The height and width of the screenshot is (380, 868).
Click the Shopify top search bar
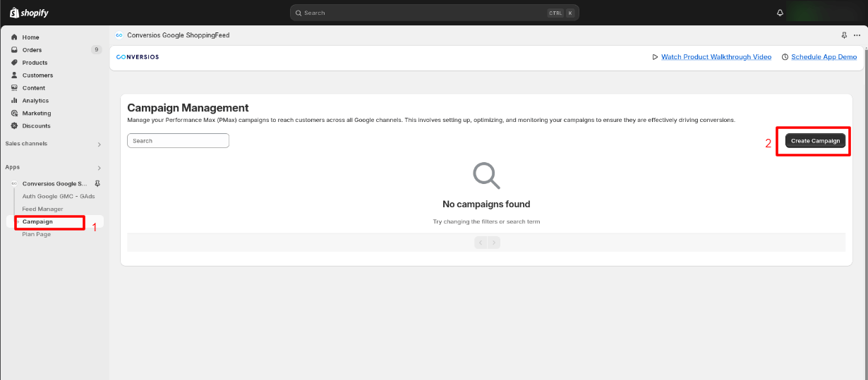[x=434, y=13]
